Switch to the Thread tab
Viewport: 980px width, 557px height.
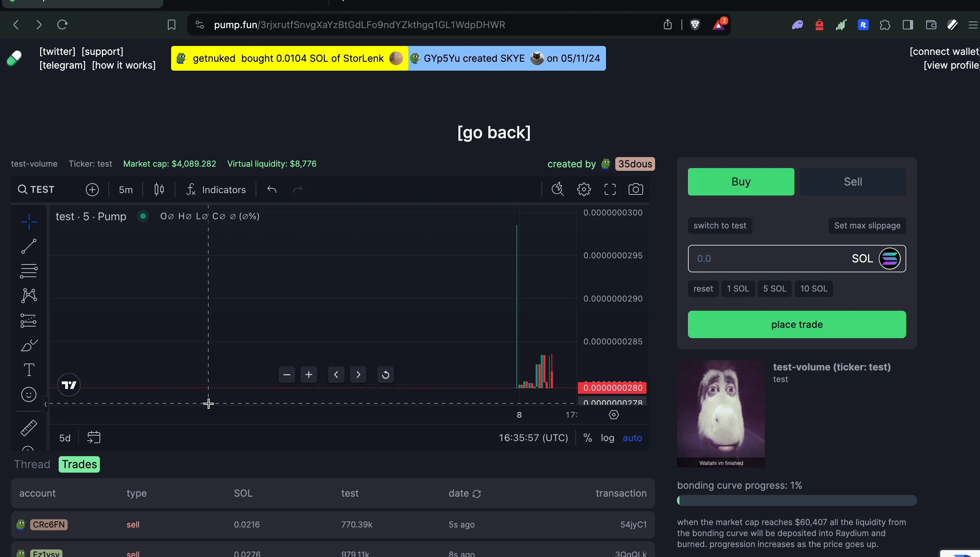(32, 464)
